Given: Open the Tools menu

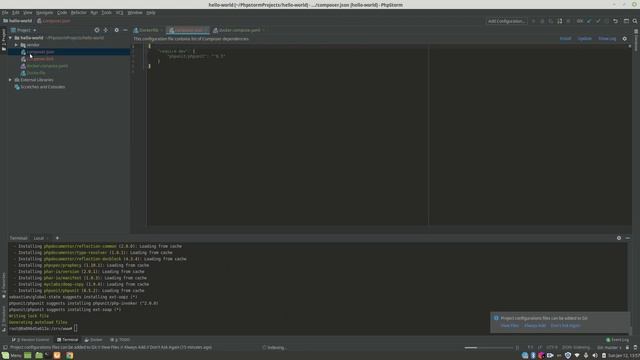Looking at the screenshot, I should (x=106, y=13).
